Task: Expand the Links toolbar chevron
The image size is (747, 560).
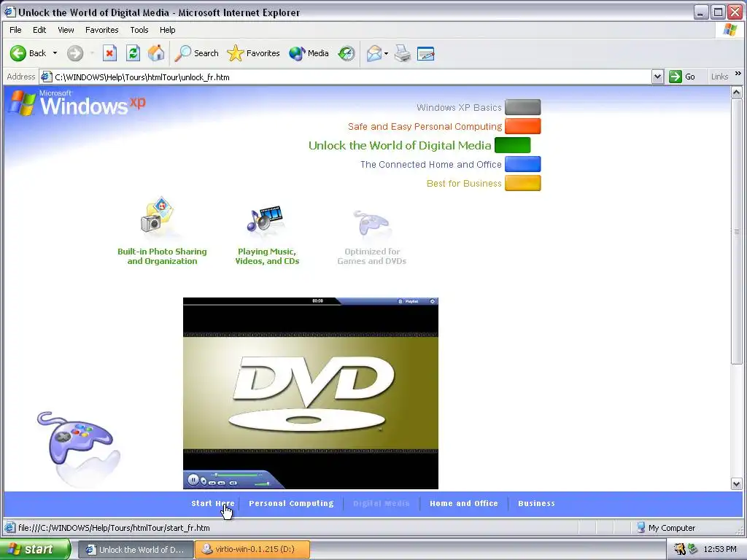Action: pyautogui.click(x=738, y=74)
